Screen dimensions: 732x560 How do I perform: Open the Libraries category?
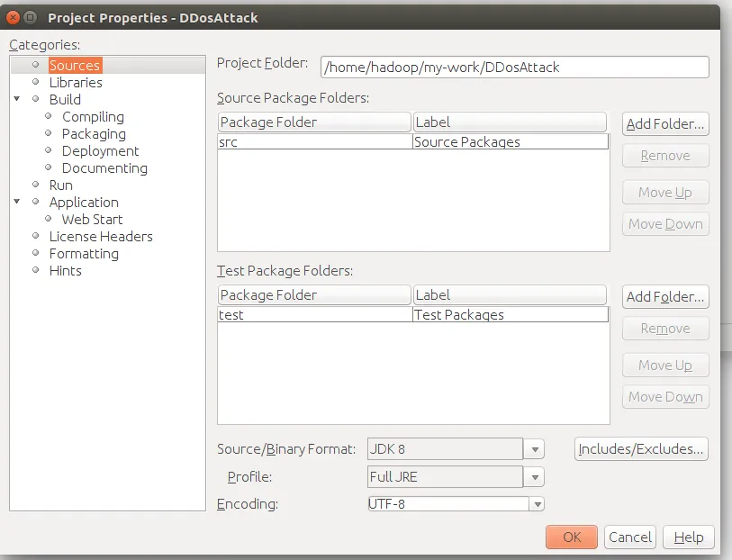[x=76, y=83]
